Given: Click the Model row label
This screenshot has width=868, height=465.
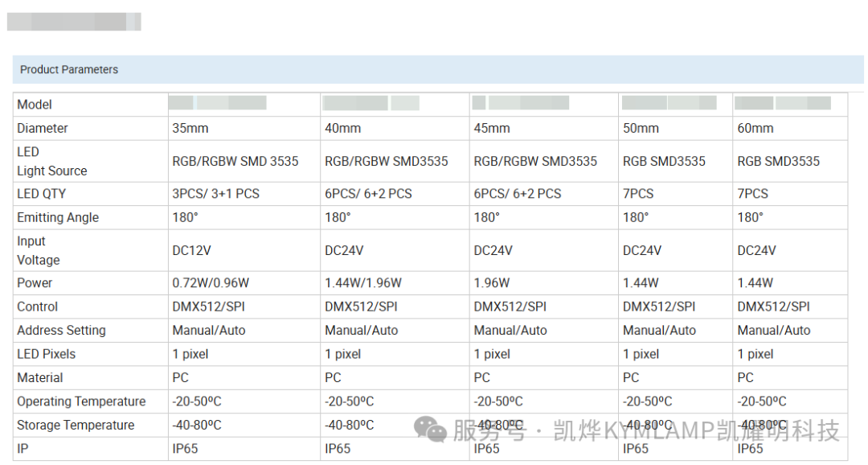Looking at the screenshot, I should click(35, 105).
